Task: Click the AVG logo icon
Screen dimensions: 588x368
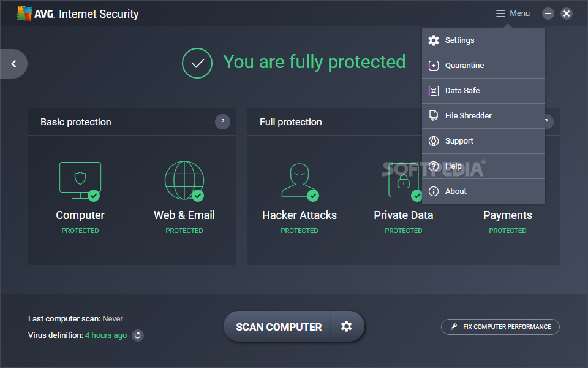Action: pos(24,13)
